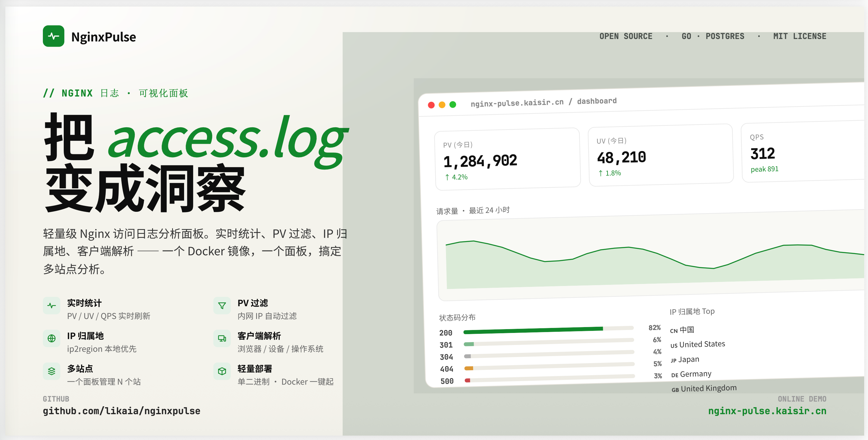This screenshot has height=440, width=868.
Task: Open the nginx-pulse.kaisir.cn online demo link
Action: (767, 411)
